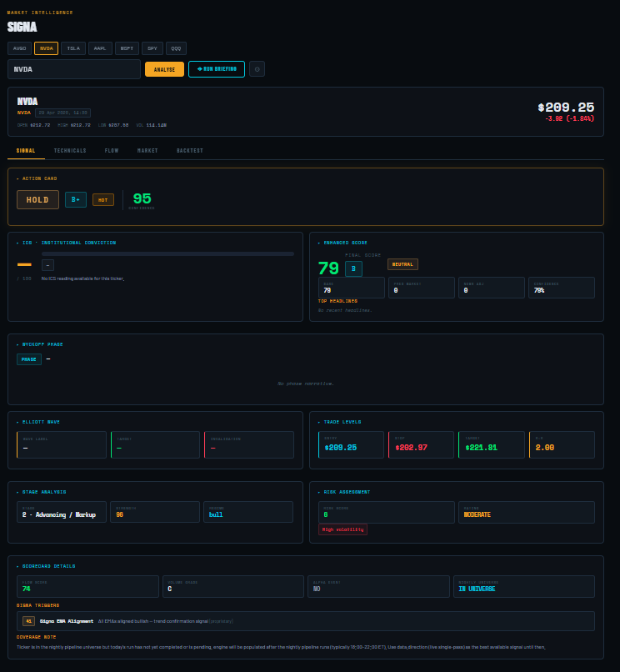Click the 95 confidence value
Screen dimensions: 620x672
click(x=142, y=198)
